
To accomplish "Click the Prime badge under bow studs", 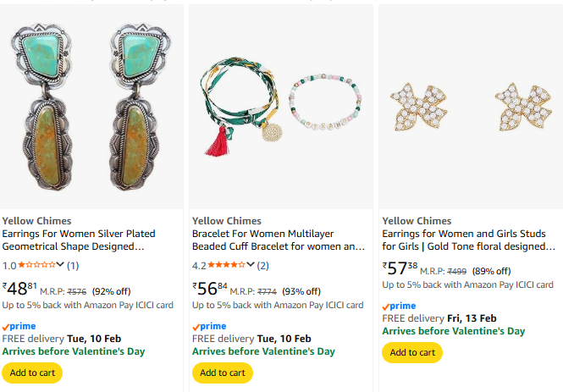I will click(x=399, y=306).
